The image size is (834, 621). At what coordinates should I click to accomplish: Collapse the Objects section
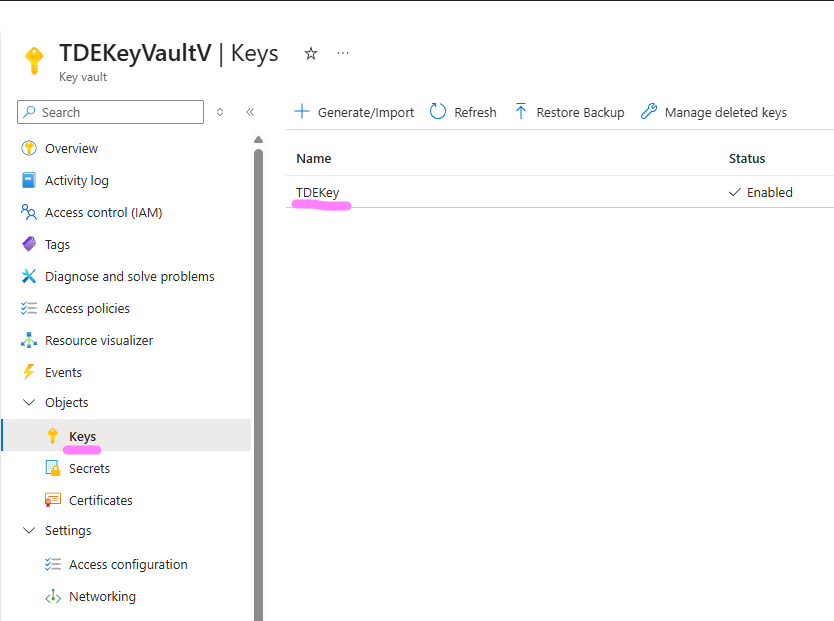(28, 402)
